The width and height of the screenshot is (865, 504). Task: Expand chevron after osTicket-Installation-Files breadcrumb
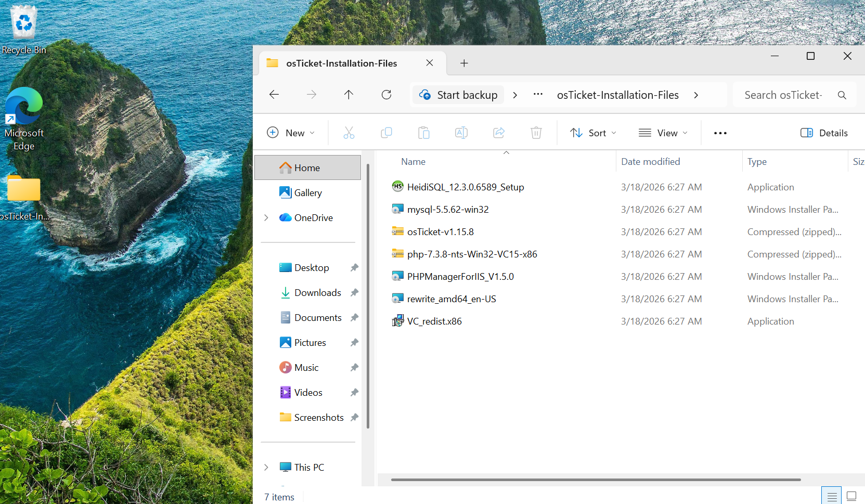696,95
